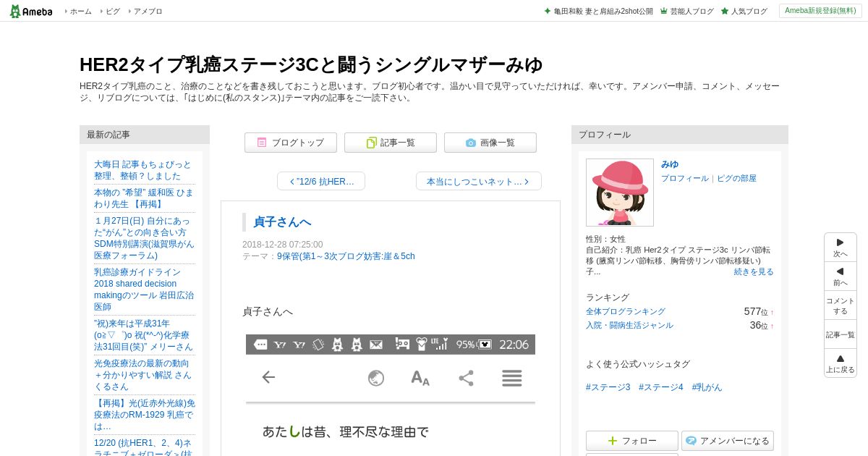Open blog title HER2タイプ乳癌ステージ3C heading
This screenshot has width=868, height=456.
click(x=310, y=64)
